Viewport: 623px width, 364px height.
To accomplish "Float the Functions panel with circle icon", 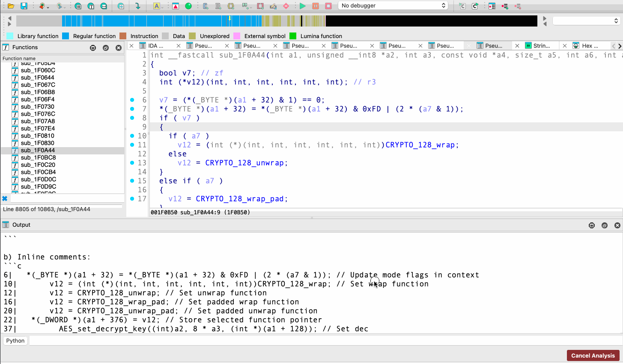I will point(93,48).
